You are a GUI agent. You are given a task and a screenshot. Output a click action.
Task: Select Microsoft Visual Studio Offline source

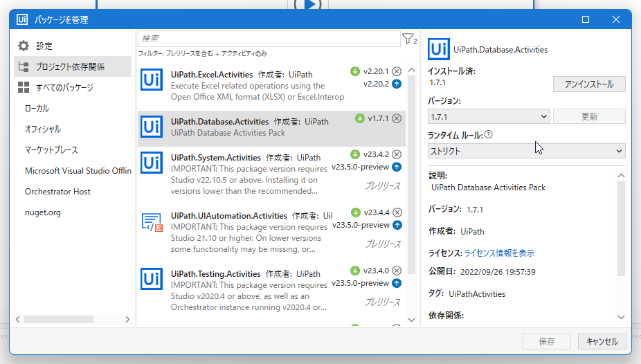point(78,171)
